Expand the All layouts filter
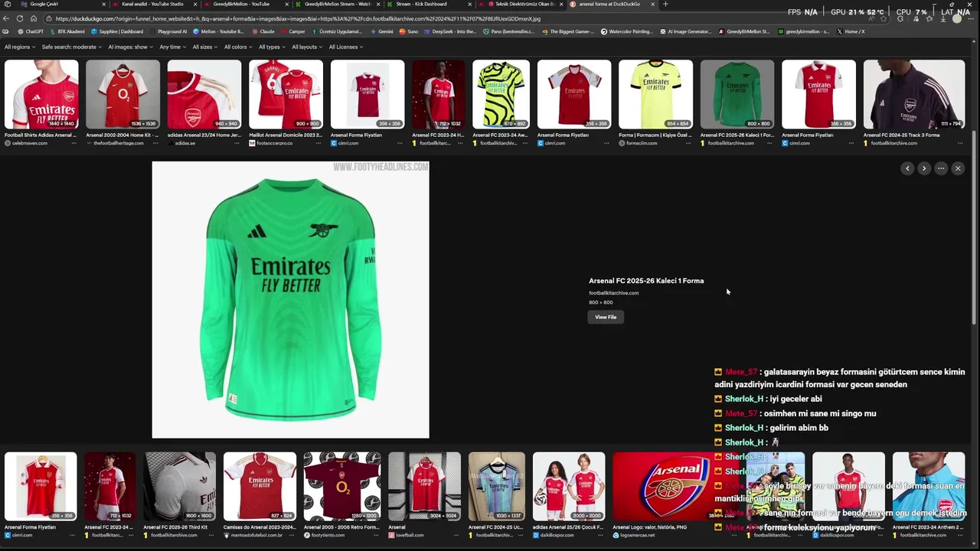The height and width of the screenshot is (551, 980). (x=306, y=47)
